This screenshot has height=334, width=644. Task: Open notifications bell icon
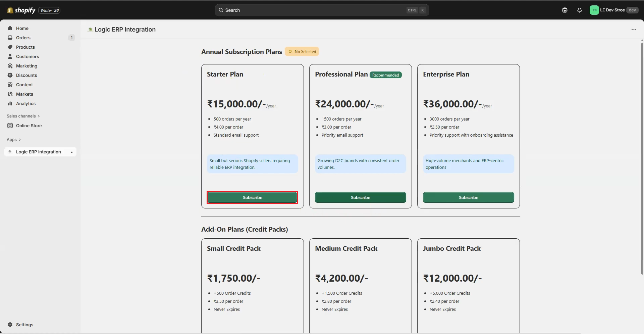click(x=579, y=10)
